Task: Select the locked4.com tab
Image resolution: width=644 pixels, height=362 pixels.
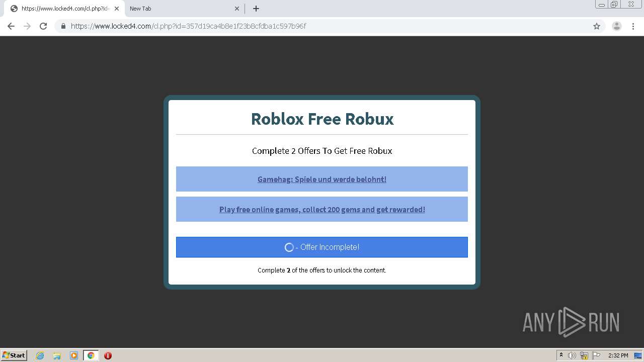Action: [64, 9]
